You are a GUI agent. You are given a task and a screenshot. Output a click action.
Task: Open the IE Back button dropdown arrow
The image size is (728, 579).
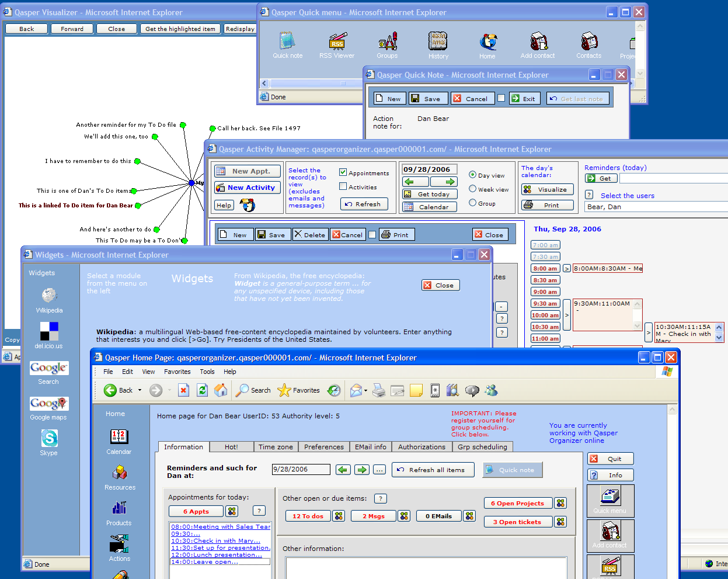tap(140, 390)
